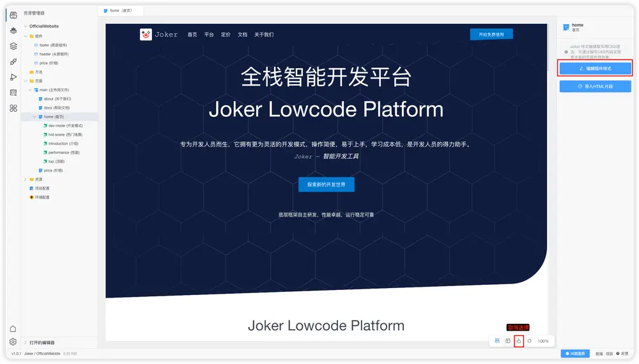Select dev-mode (开发模式) section

[63, 126]
